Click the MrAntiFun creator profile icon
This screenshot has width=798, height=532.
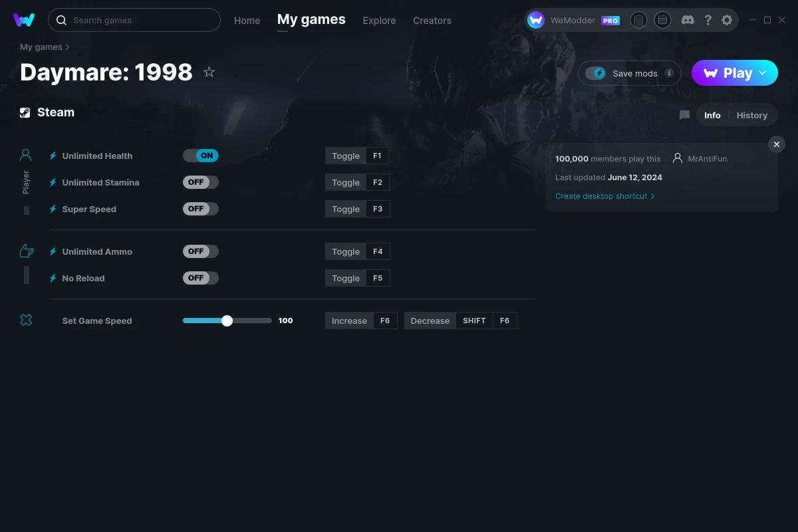pyautogui.click(x=678, y=158)
